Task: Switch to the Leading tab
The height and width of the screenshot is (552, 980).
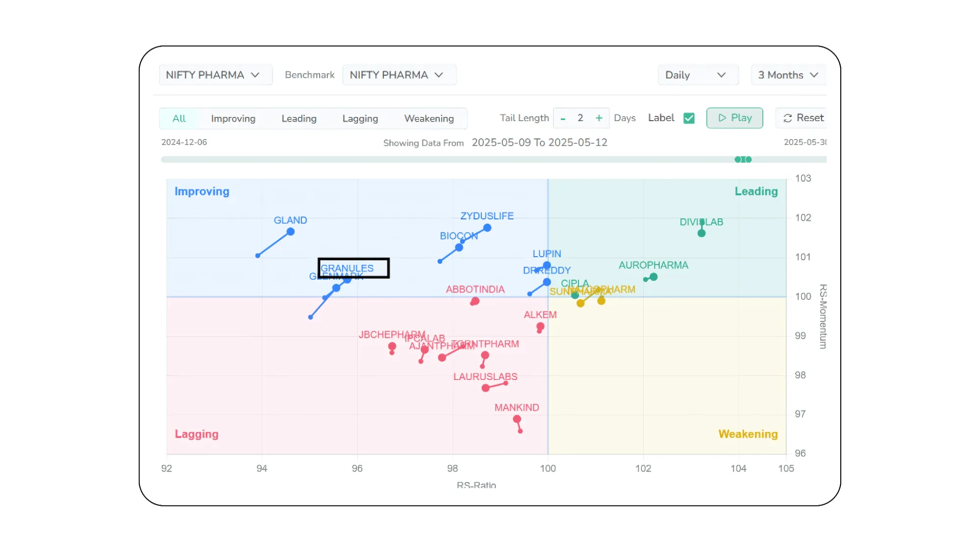Action: click(299, 118)
